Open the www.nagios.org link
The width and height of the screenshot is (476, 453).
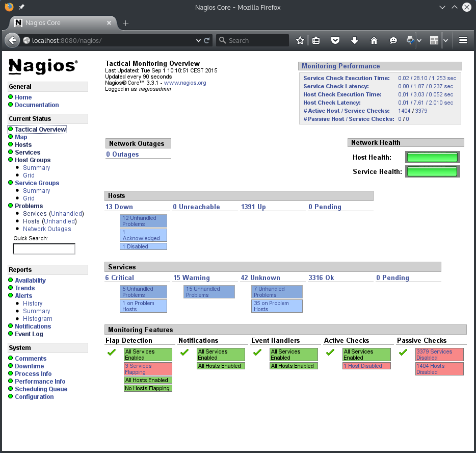click(185, 83)
